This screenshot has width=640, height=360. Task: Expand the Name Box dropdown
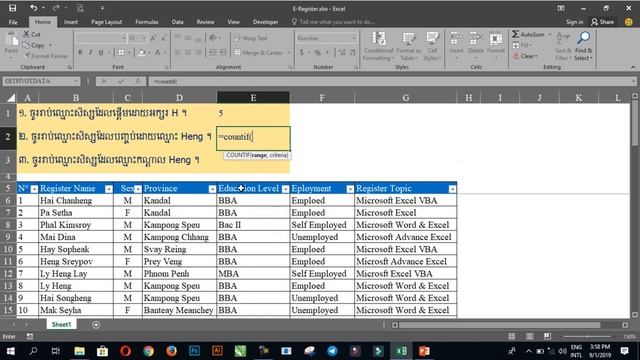76,81
